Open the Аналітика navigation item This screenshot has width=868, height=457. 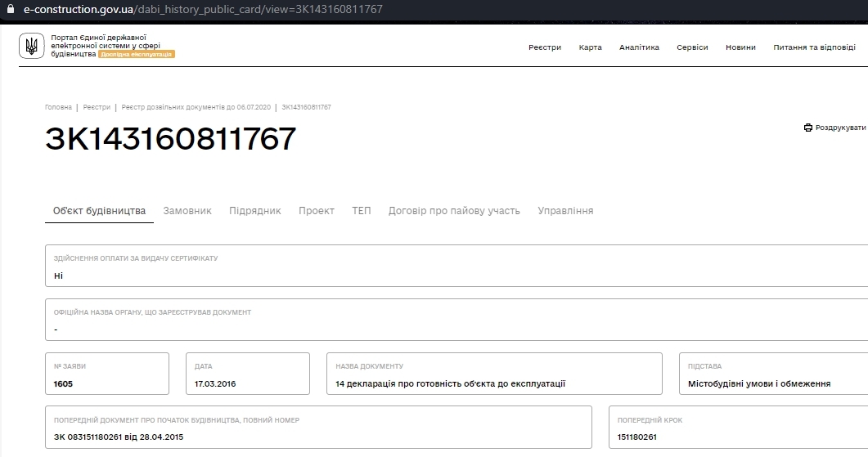[640, 47]
